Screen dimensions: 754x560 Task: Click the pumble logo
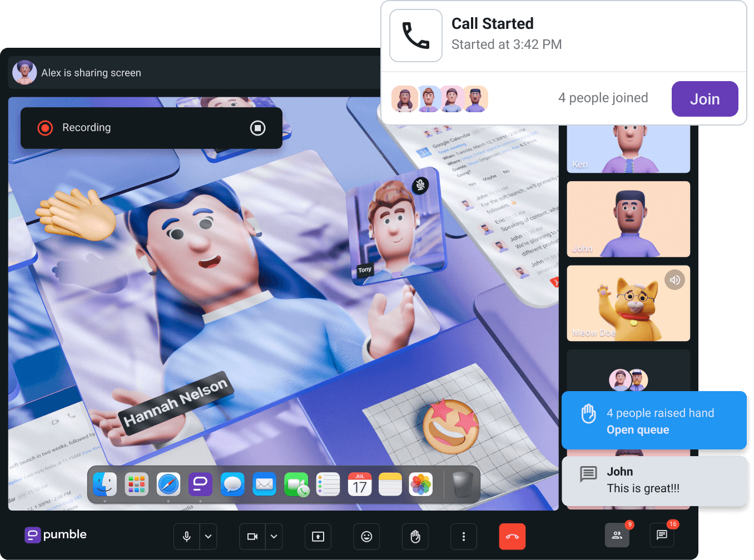coord(56,534)
